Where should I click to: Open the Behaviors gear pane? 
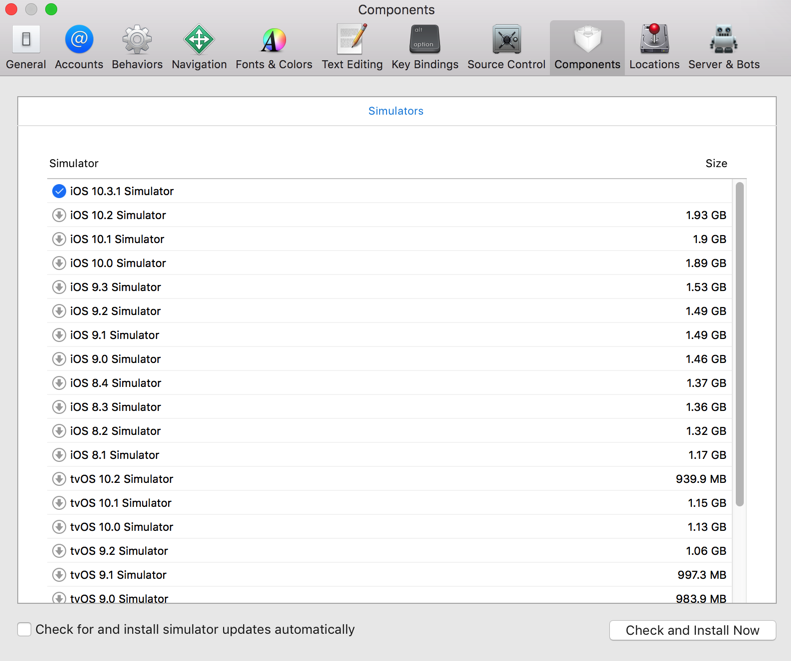point(137,47)
